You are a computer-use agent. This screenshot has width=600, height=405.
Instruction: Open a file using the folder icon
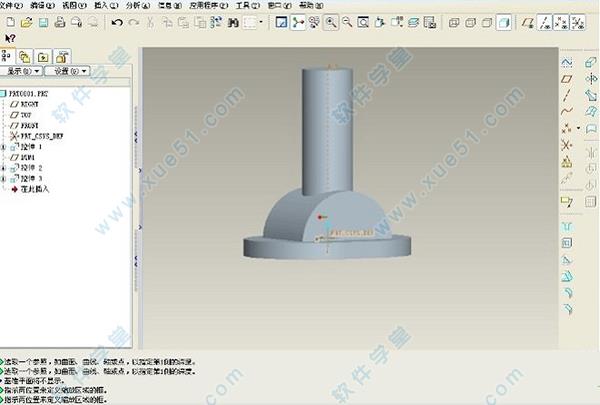26,22
